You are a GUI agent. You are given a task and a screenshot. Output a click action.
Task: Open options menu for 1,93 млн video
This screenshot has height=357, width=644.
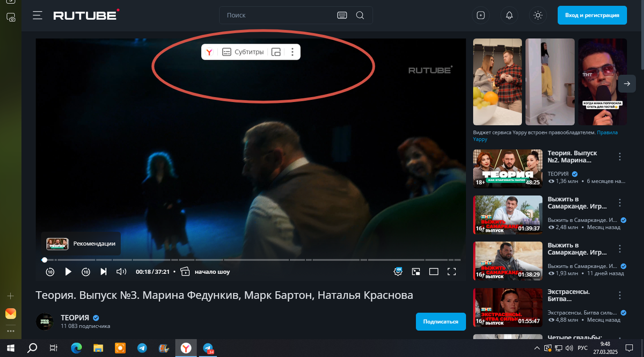(x=620, y=249)
